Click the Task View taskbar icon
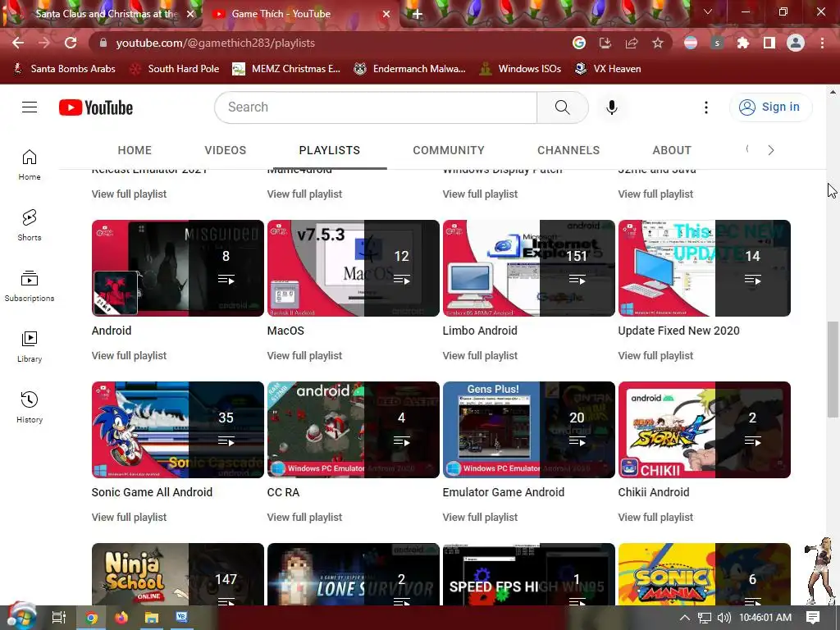Image resolution: width=840 pixels, height=630 pixels. tap(59, 618)
